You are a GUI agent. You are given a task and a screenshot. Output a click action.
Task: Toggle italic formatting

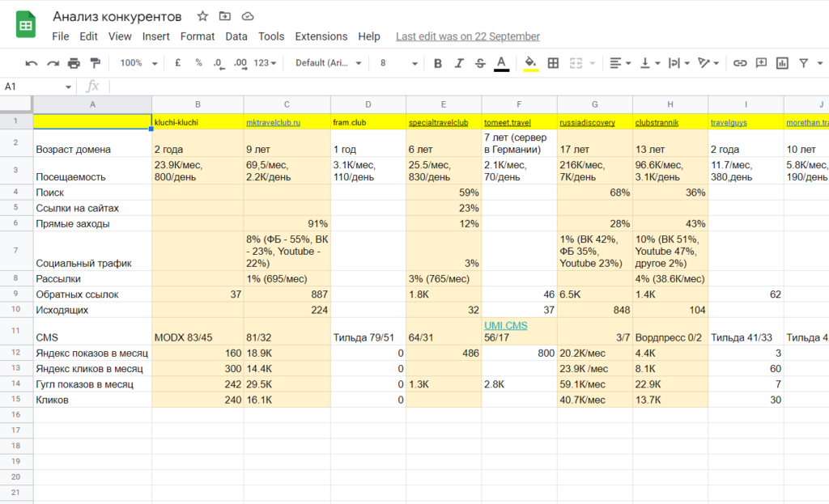[x=459, y=63]
